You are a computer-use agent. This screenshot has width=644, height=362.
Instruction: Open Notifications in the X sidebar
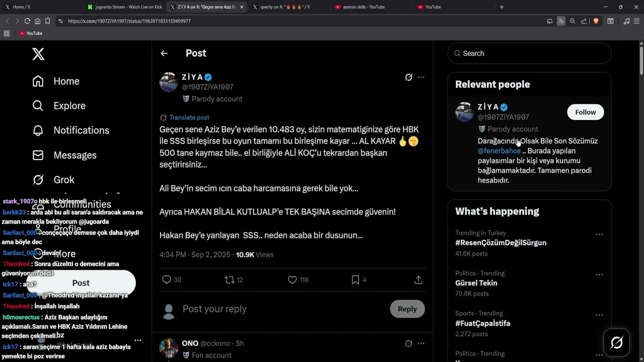coord(70,130)
